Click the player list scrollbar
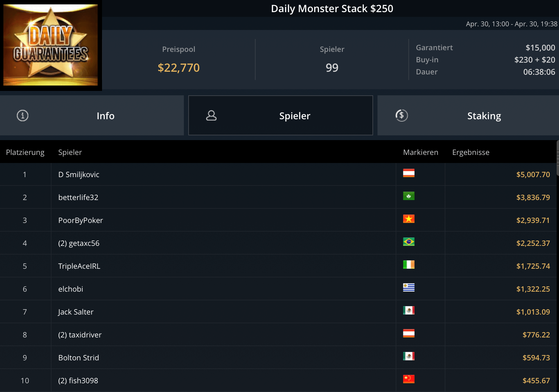The image size is (559, 392). point(557,158)
